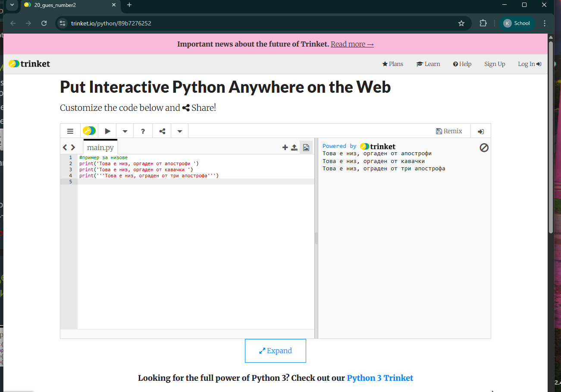The width and height of the screenshot is (561, 392).
Task: Click the page vertical scrollbar
Action: coord(551,137)
